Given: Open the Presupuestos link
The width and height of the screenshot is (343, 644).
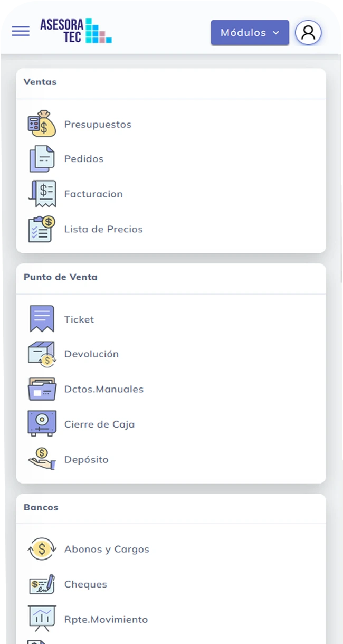Looking at the screenshot, I should point(98,125).
